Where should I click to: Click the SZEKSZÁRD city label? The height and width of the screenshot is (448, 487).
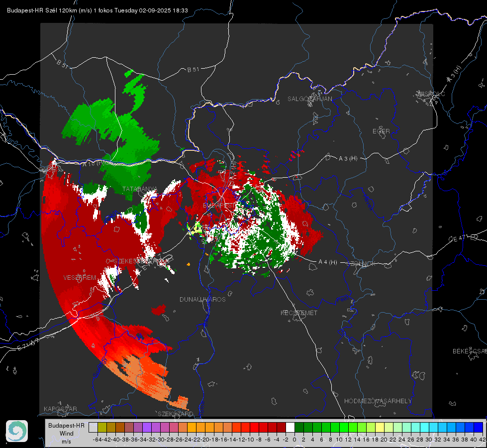click(x=176, y=414)
